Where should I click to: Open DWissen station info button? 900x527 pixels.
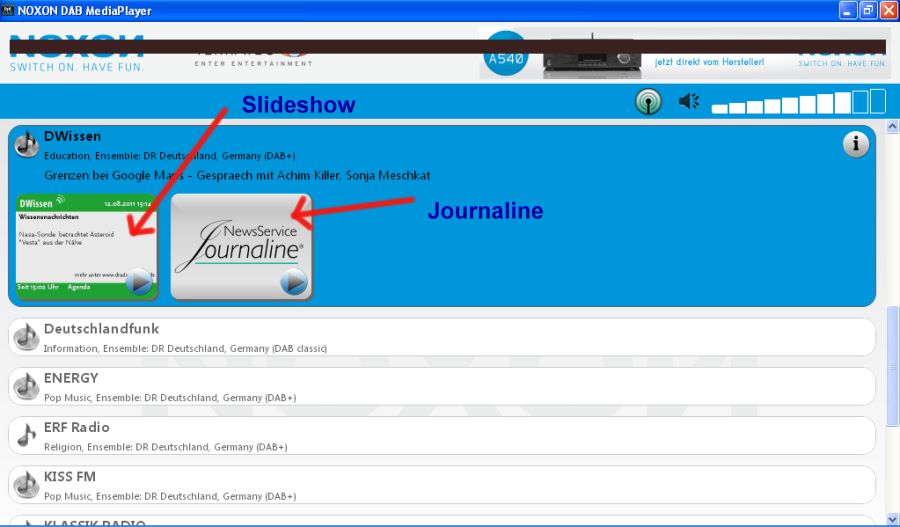[x=855, y=145]
